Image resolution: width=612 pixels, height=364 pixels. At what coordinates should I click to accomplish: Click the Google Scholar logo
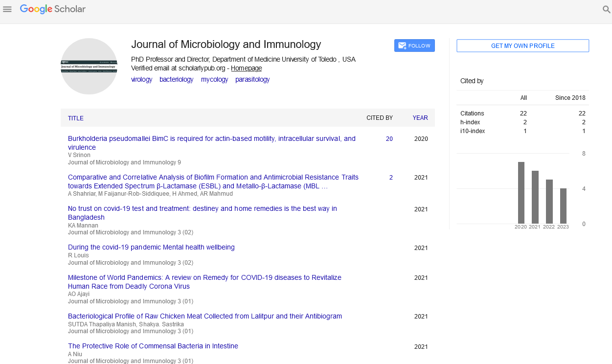coord(53,9)
